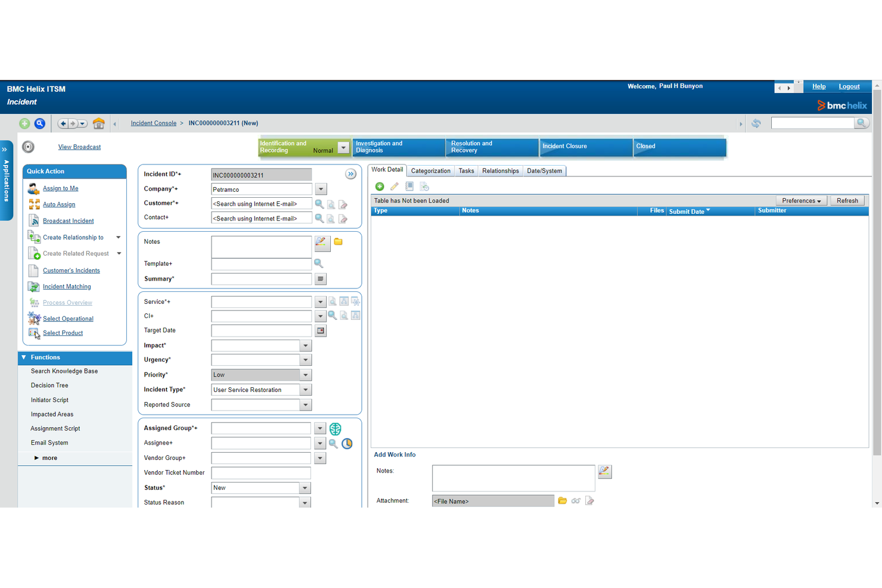Click the Template search magnifier
Viewport: 882px width, 588px height.
coord(319,264)
